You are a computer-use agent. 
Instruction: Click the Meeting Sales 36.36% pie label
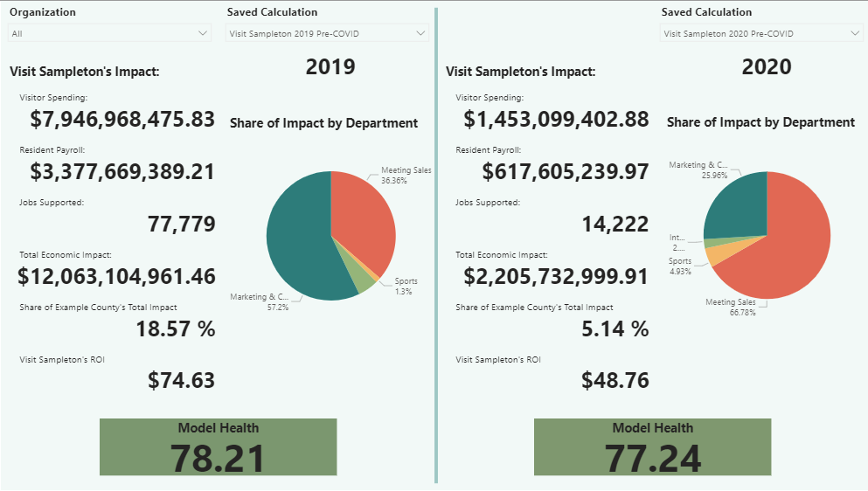406,176
